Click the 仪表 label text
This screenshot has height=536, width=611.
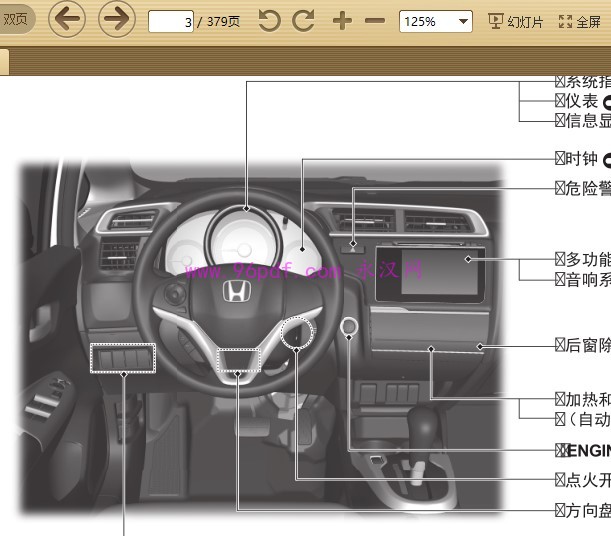(581, 101)
